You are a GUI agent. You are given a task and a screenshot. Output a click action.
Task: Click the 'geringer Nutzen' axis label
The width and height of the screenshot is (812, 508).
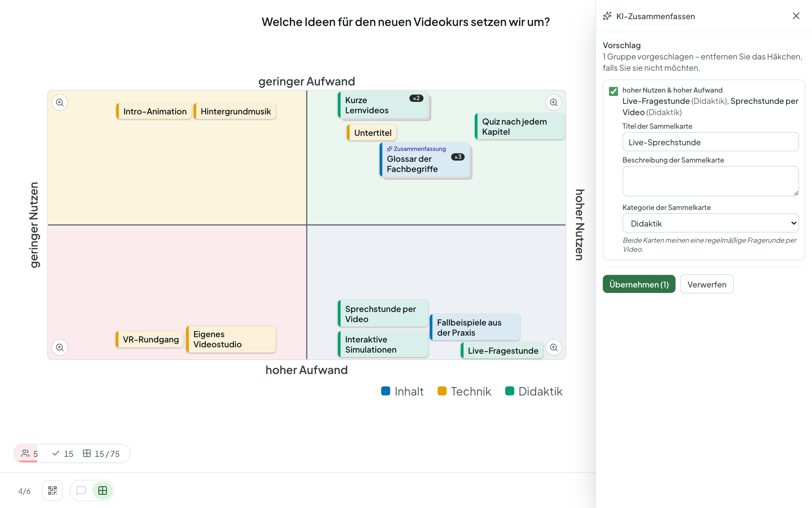pos(34,225)
